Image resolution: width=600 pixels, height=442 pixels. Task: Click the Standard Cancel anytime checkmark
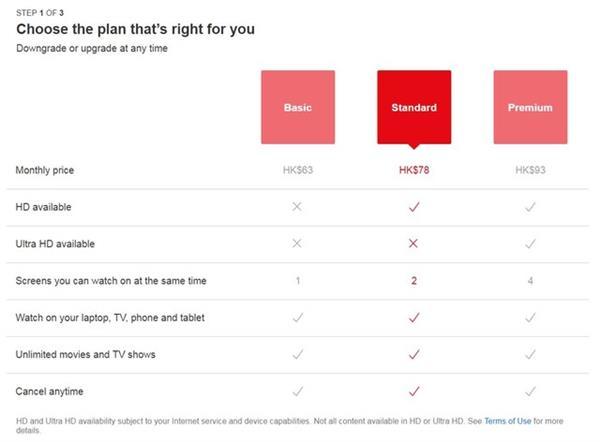coord(414,391)
